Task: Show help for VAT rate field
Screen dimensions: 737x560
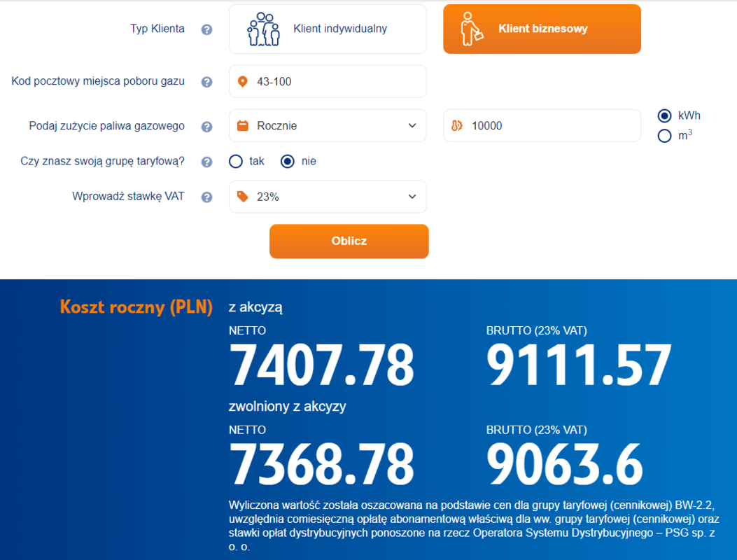Action: [x=206, y=197]
